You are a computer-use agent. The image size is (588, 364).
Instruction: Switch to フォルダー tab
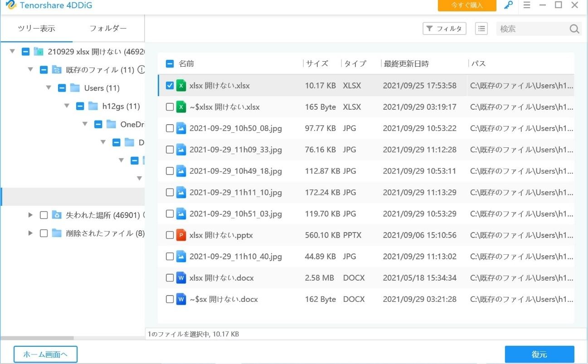108,29
